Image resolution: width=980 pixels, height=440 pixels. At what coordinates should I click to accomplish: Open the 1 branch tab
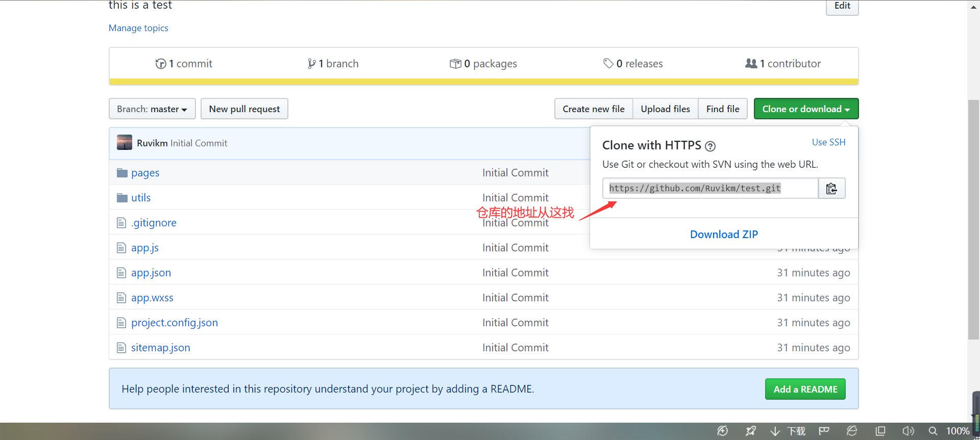tap(333, 64)
